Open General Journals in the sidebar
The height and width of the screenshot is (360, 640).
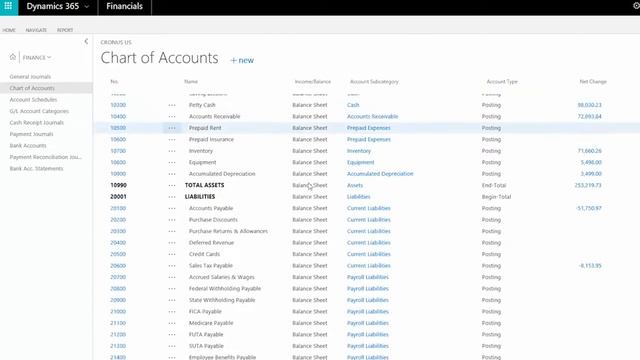click(x=30, y=77)
